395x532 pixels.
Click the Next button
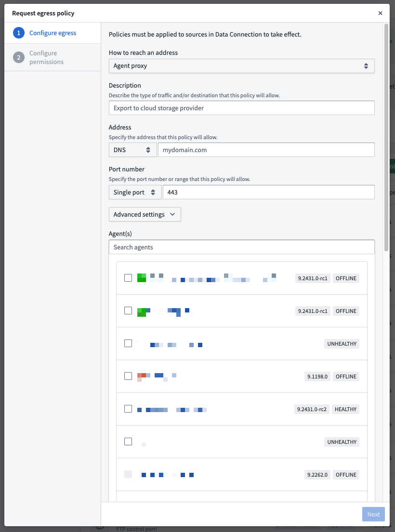(x=373, y=514)
